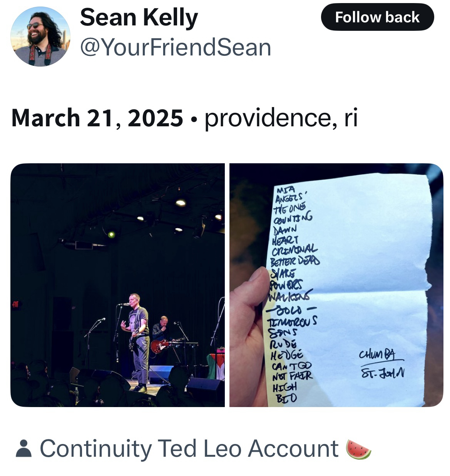Click the ST. JOHN note on the setlist
450x476 pixels.
pos(382,372)
